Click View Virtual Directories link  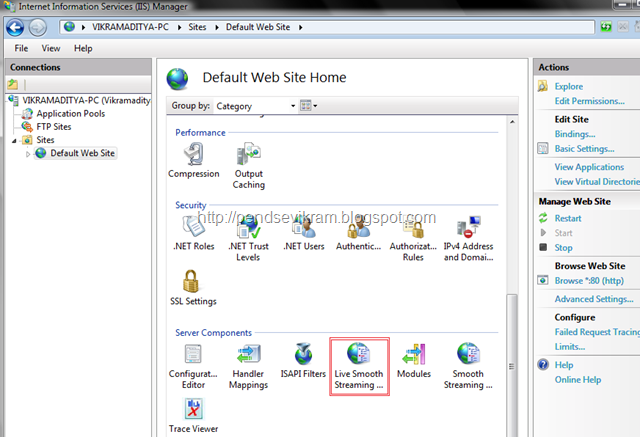point(597,182)
